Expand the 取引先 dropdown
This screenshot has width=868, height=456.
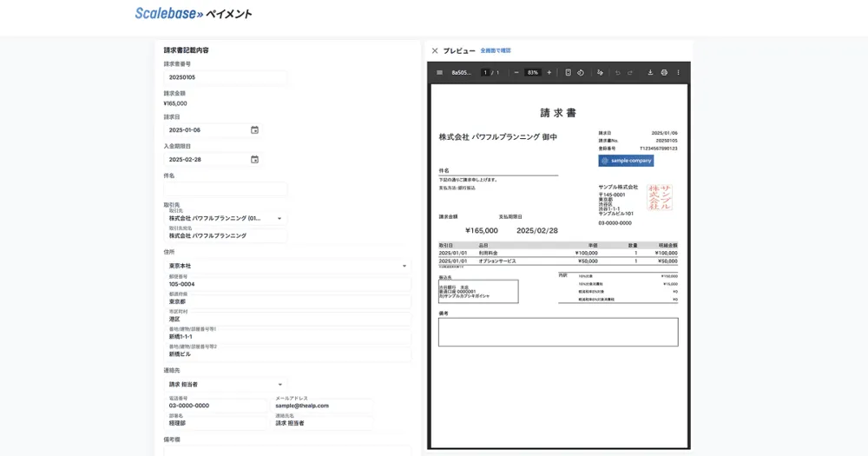click(x=279, y=219)
